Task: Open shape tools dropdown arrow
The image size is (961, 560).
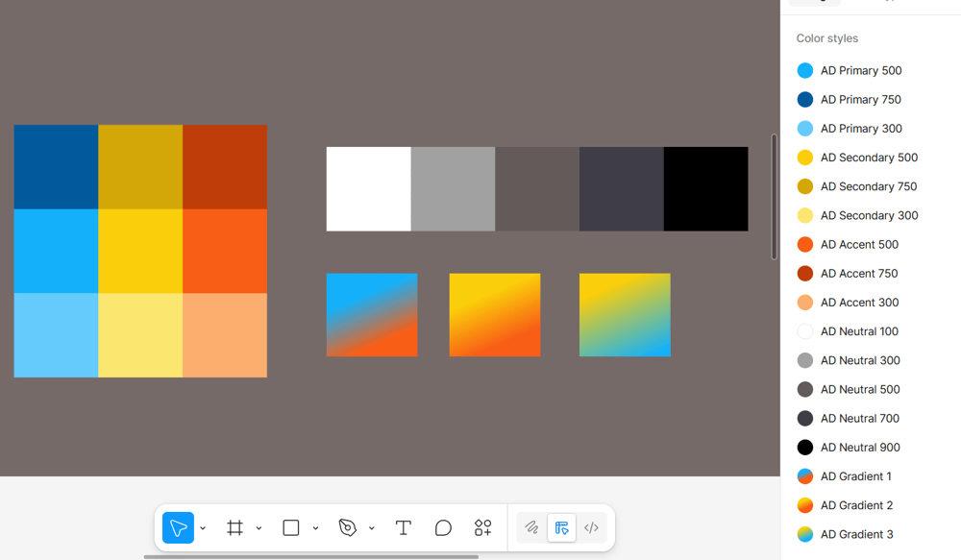Action: point(315,528)
